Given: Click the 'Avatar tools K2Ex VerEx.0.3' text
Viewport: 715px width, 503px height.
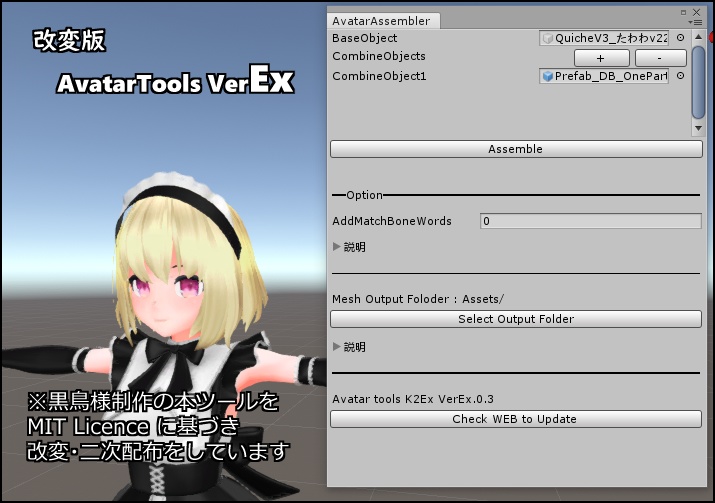Looking at the screenshot, I should coord(413,399).
